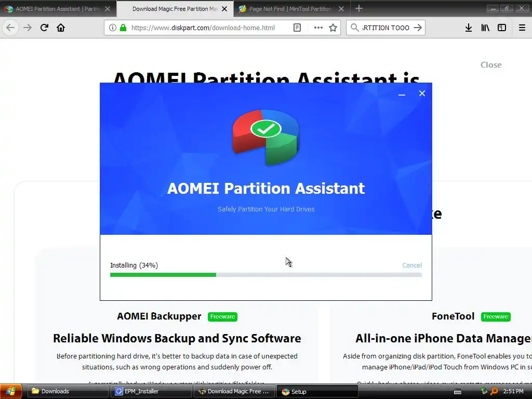Go back with the browser back arrow
The width and height of the screenshot is (532, 399).
[10, 28]
